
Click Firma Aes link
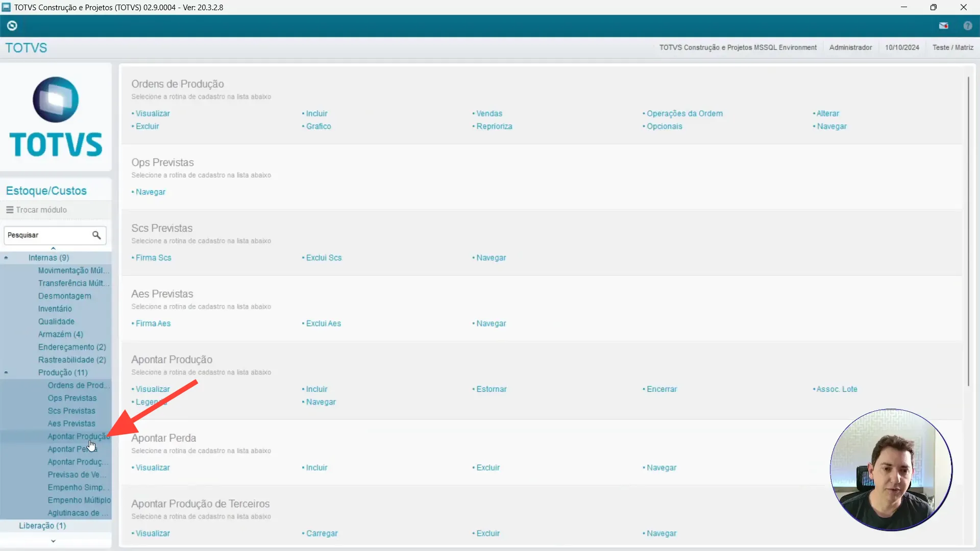[153, 323]
